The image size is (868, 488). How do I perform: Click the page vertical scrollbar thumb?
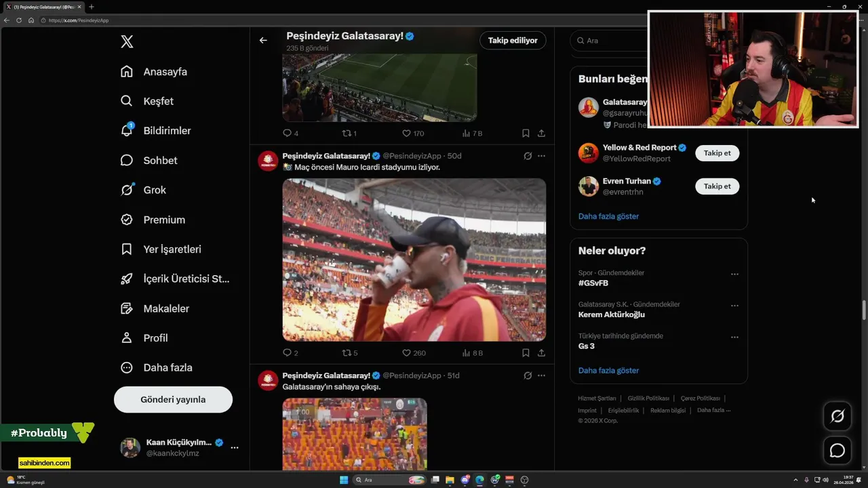[864, 310]
